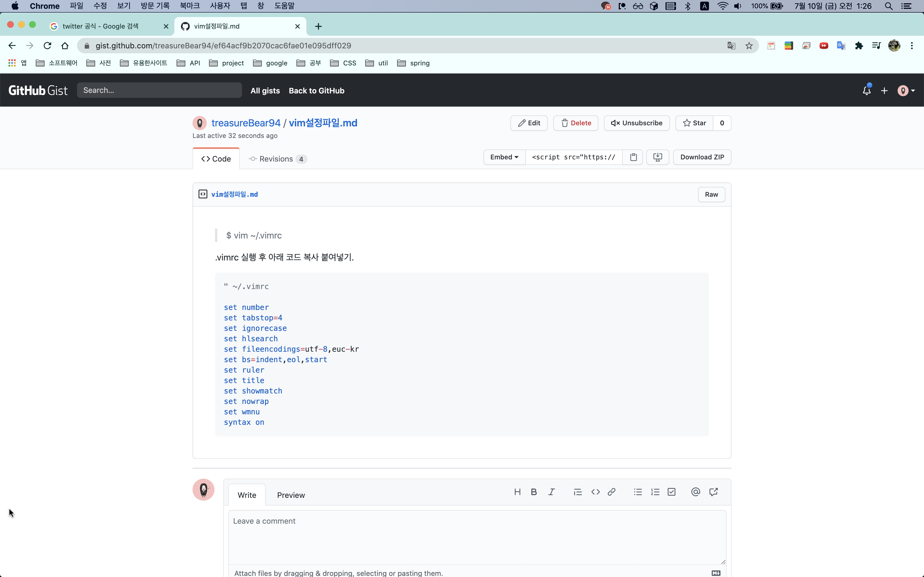Viewport: 924px width, 577px height.
Task: Switch to the Preview comment tab
Action: pos(291,495)
